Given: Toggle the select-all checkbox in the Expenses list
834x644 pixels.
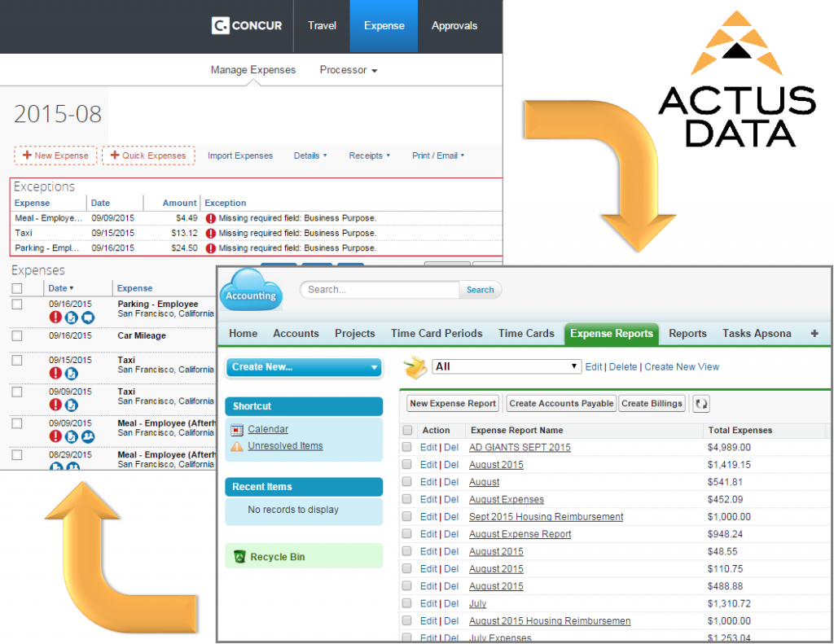Looking at the screenshot, I should pyautogui.click(x=17, y=288).
